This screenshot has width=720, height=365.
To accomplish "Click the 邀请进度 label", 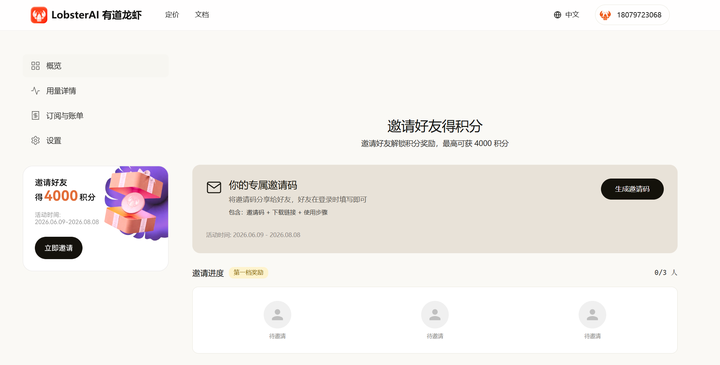I will pos(208,273).
